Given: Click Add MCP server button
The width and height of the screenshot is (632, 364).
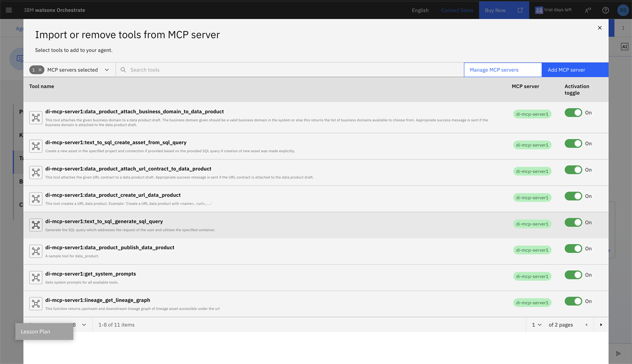Looking at the screenshot, I should coord(575,70).
